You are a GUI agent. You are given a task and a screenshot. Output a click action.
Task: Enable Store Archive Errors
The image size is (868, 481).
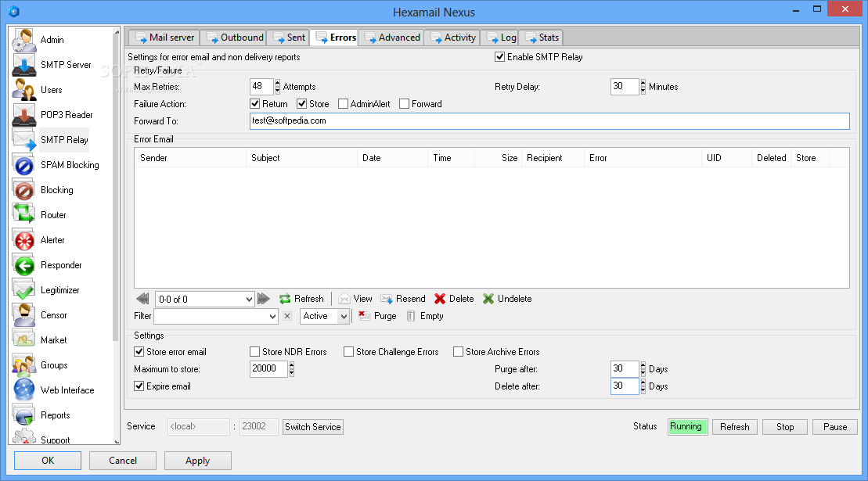pos(459,352)
